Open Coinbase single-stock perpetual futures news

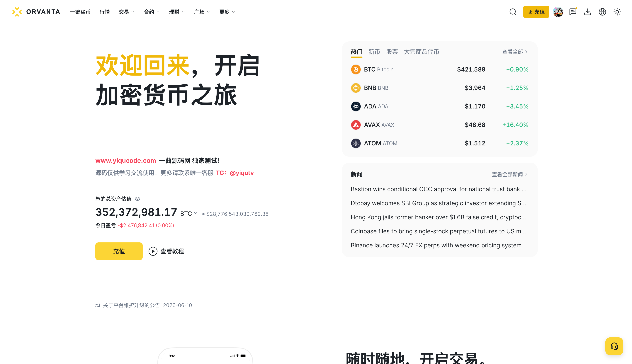click(439, 231)
